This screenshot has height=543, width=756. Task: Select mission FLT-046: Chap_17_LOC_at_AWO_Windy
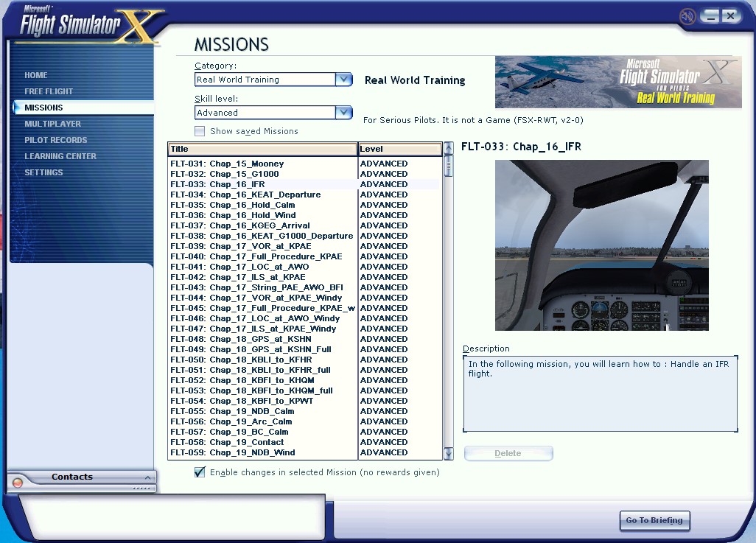click(x=304, y=319)
